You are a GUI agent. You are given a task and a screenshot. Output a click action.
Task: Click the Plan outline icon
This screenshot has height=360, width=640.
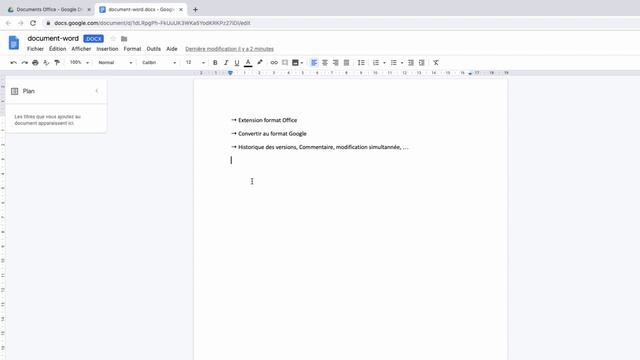click(15, 91)
